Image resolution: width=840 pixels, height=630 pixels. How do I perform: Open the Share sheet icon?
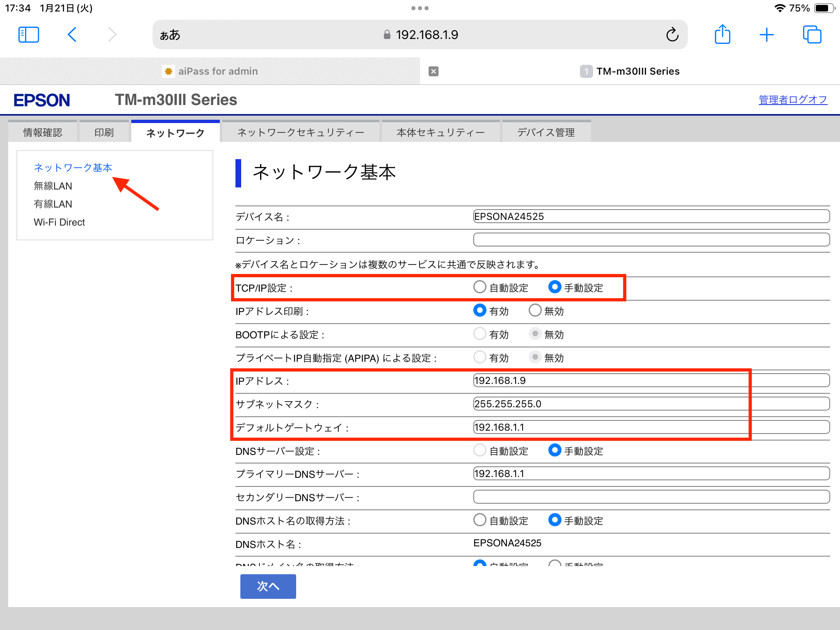tap(723, 34)
